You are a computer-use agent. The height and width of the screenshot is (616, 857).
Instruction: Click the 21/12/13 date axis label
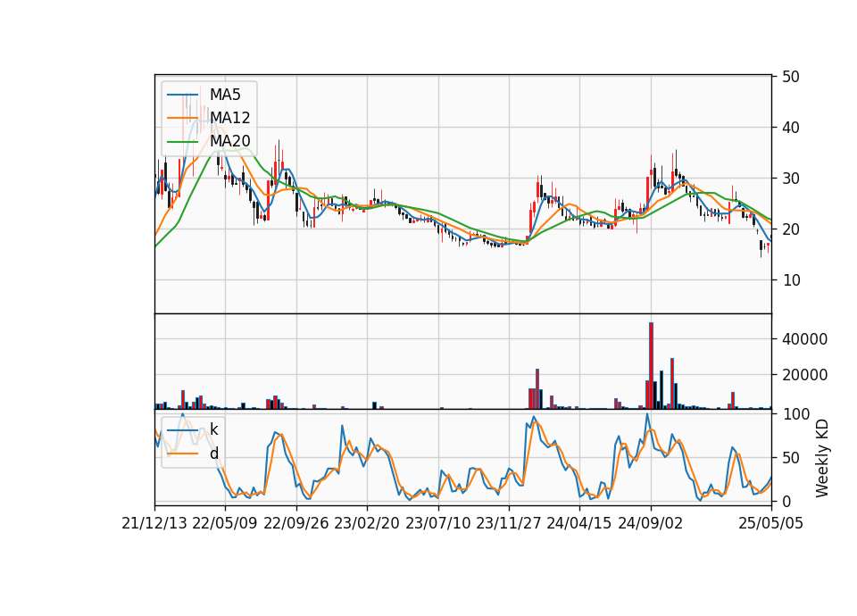pyautogui.click(x=154, y=523)
